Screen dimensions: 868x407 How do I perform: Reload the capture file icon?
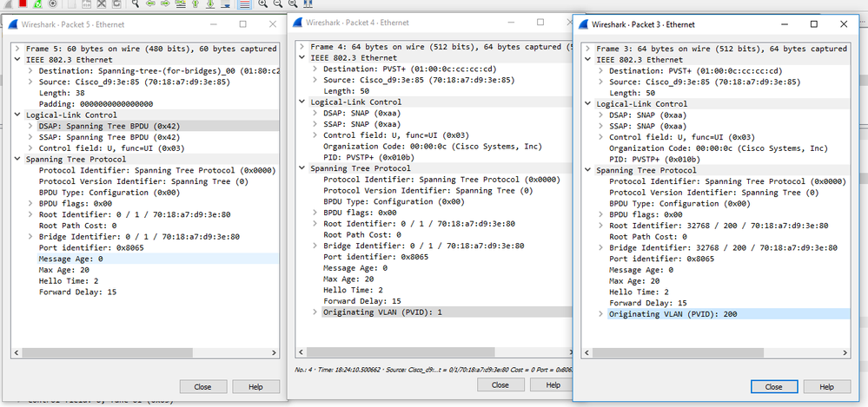116,3
